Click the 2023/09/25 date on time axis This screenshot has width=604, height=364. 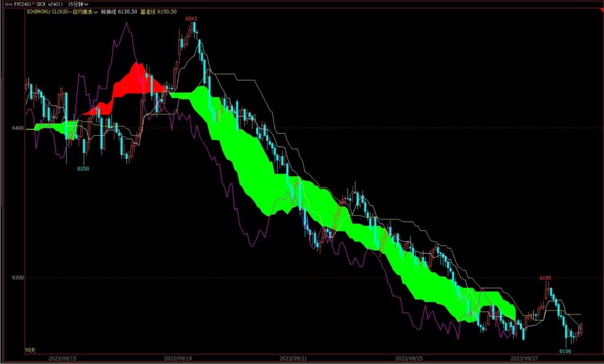(x=408, y=358)
